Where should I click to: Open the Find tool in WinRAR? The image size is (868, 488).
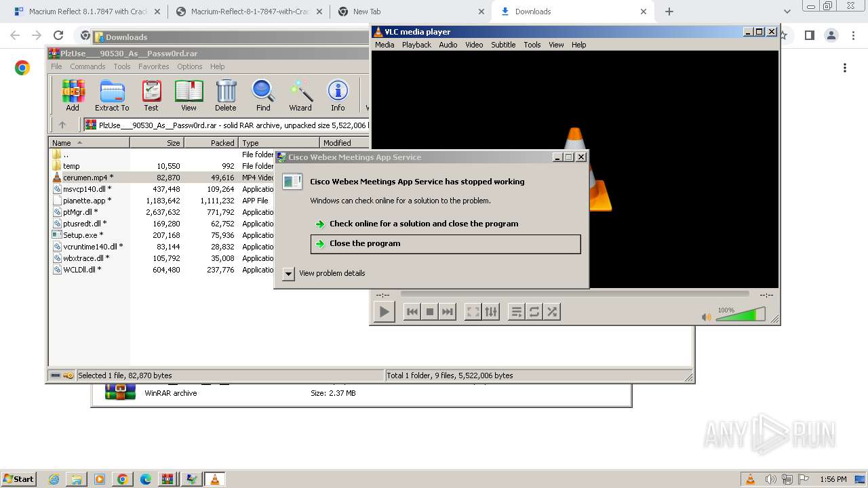coord(263,95)
